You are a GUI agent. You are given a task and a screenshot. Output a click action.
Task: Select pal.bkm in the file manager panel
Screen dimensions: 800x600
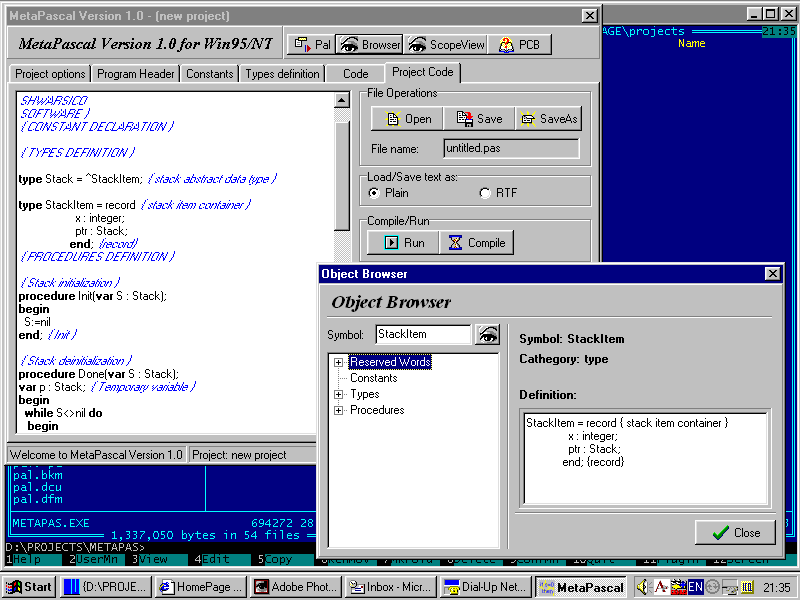[x=38, y=475]
